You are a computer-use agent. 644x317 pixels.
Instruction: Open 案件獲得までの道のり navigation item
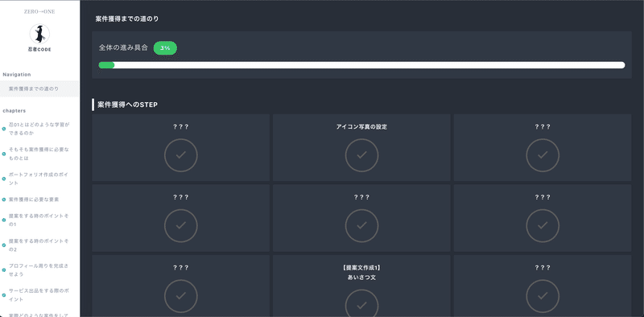tap(39, 89)
